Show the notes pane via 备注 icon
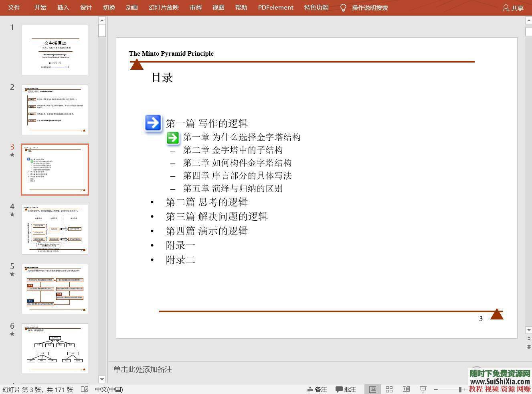Image resolution: width=532 pixels, height=394 pixels. point(317,389)
